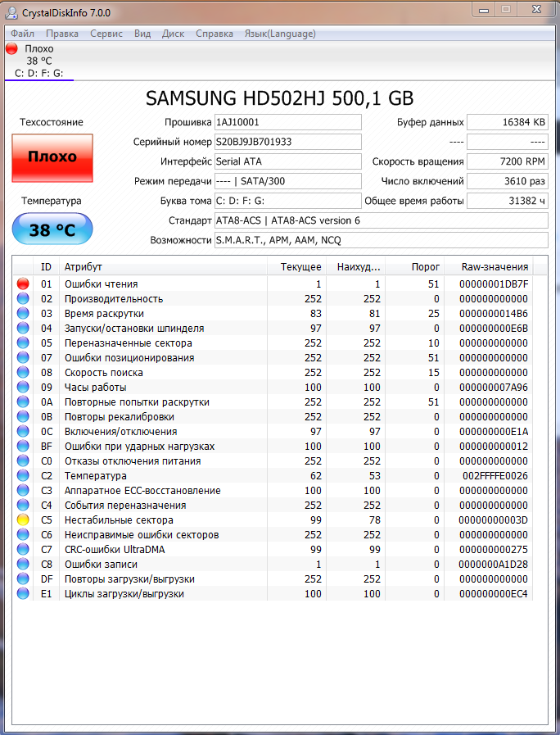The image size is (560, 735).
Task: Select the Температура attribute name in table
Action: click(x=96, y=476)
